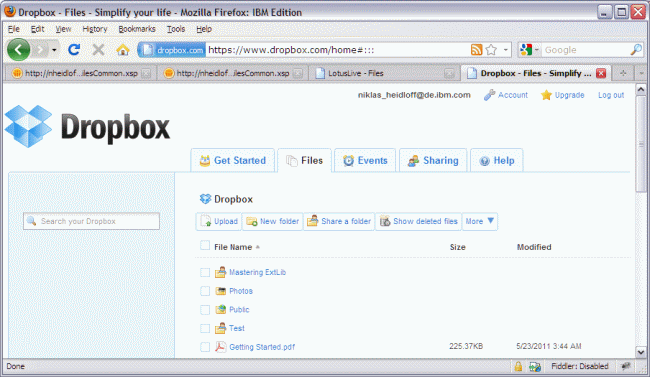Click the Google search engine icon

[526, 50]
